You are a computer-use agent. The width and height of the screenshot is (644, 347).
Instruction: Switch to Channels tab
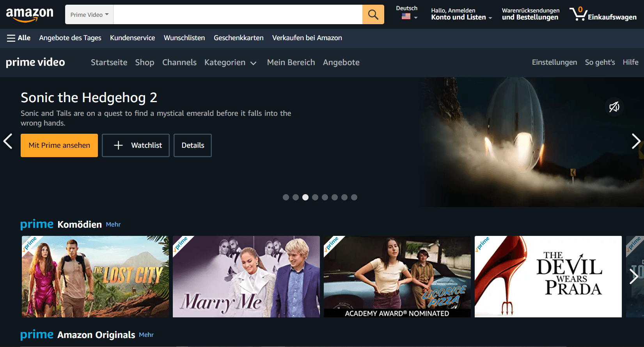pos(179,62)
